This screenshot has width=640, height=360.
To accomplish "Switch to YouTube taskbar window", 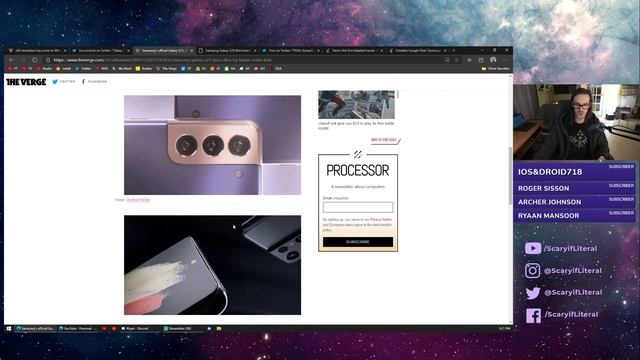I will tap(78, 328).
